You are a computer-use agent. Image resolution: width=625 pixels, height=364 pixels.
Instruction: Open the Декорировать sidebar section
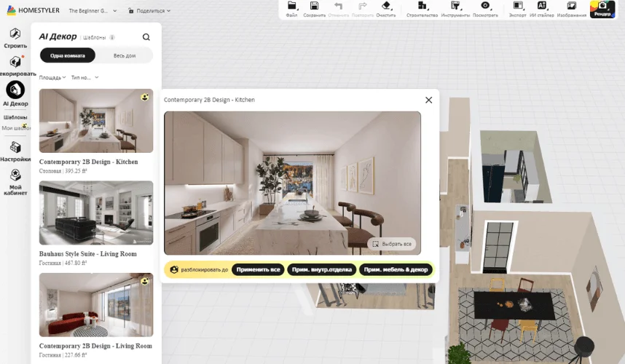point(15,66)
